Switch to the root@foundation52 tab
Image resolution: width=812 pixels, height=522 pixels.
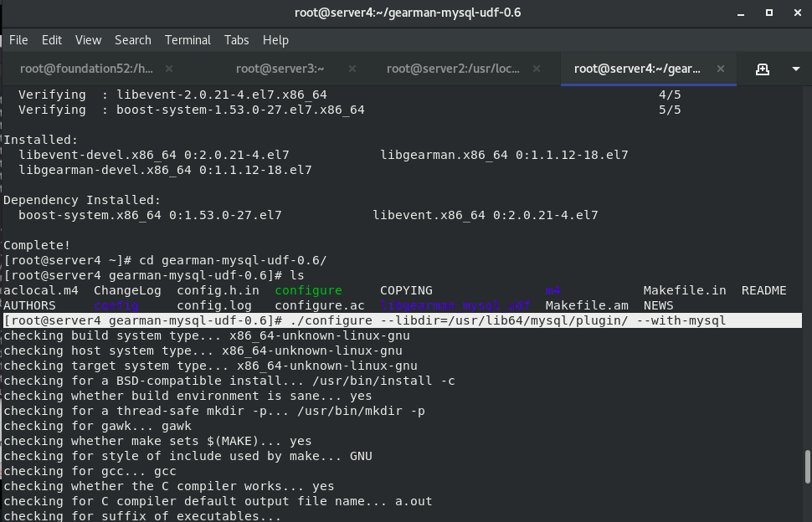pyautogui.click(x=86, y=69)
